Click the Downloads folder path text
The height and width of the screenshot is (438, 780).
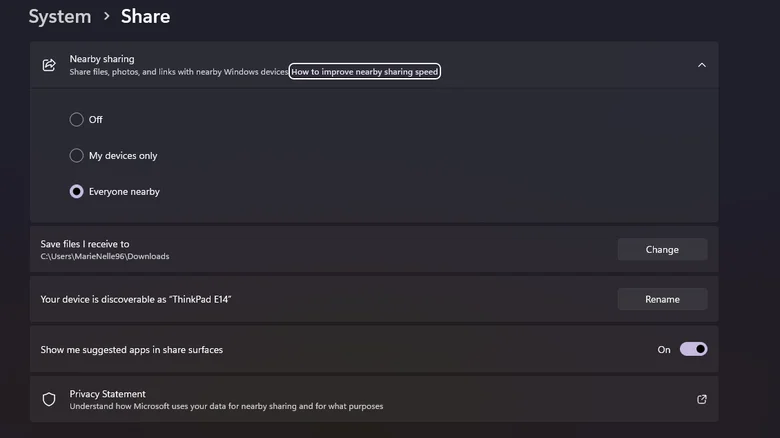[x=105, y=256]
